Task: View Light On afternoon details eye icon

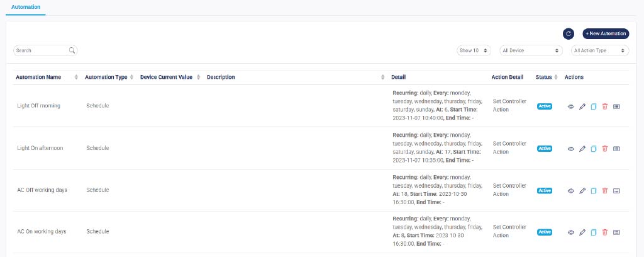Action: pos(571,149)
